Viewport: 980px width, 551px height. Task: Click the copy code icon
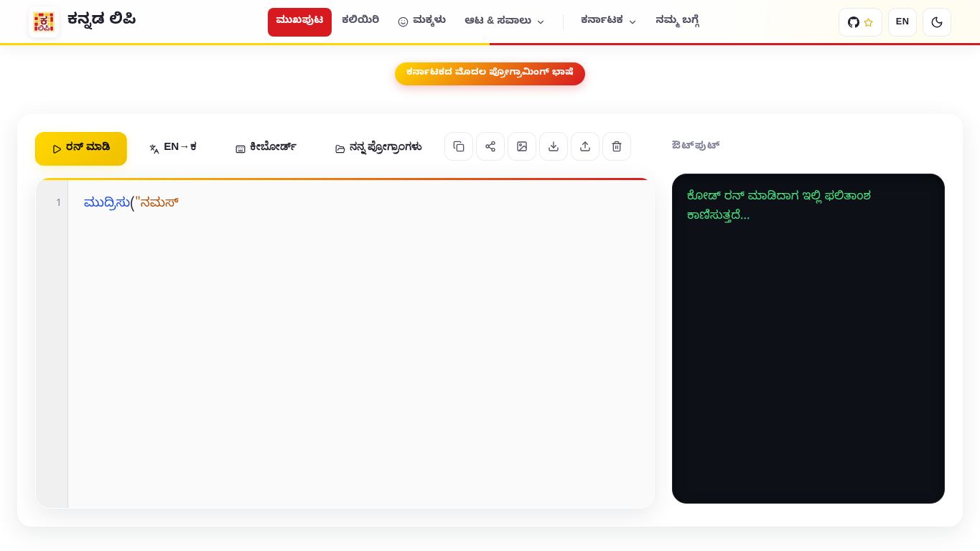[x=459, y=146]
